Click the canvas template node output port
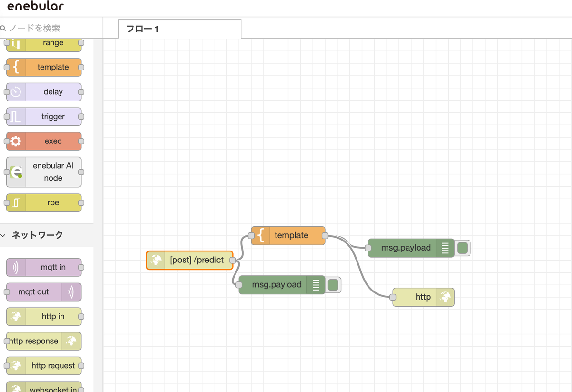 tap(325, 235)
